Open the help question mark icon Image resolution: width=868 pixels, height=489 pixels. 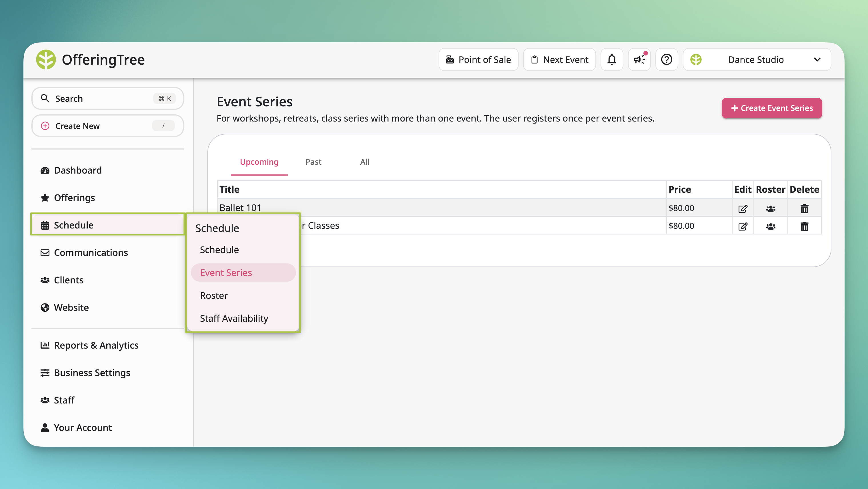[667, 60]
